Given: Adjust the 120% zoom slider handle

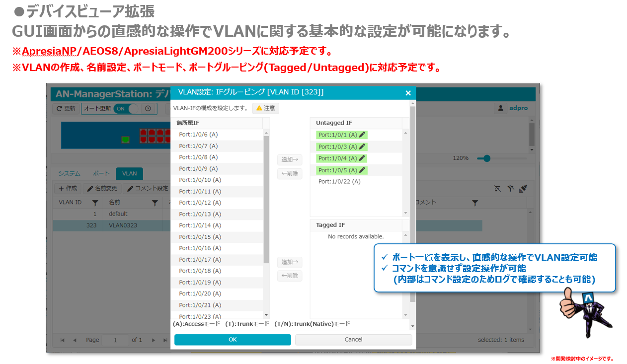Looking at the screenshot, I should [x=487, y=158].
